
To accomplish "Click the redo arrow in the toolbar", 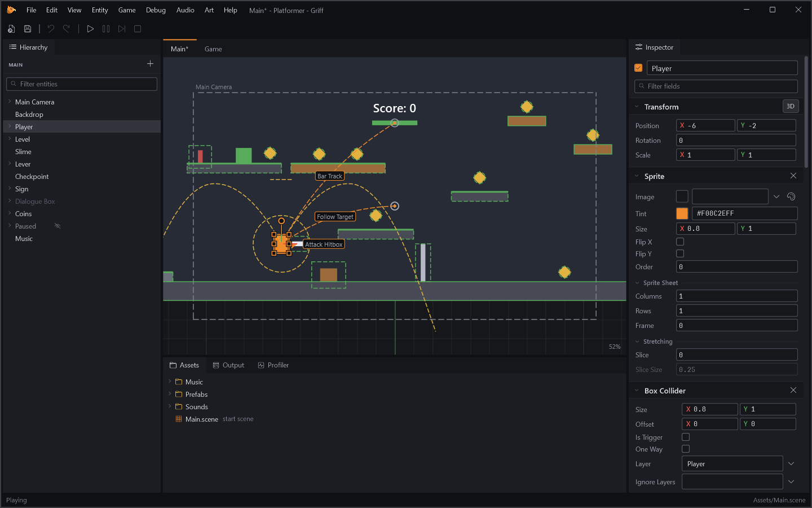I will [67, 29].
